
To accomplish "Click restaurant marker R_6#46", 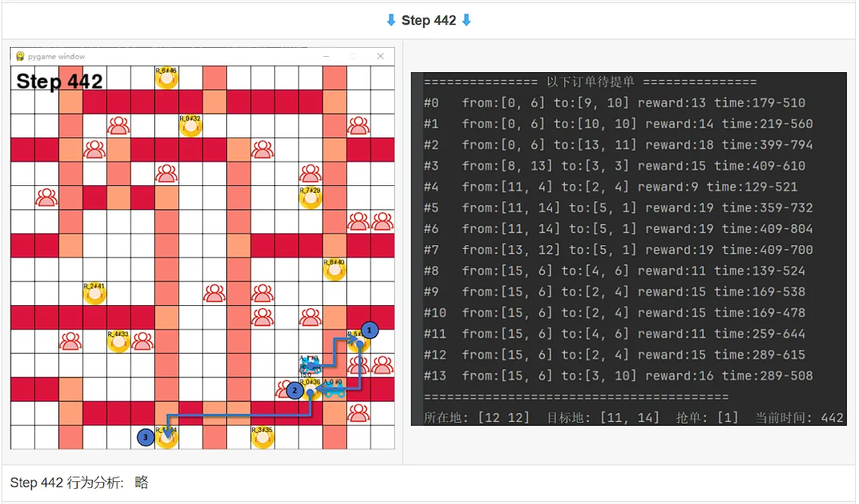I will pyautogui.click(x=166, y=77).
